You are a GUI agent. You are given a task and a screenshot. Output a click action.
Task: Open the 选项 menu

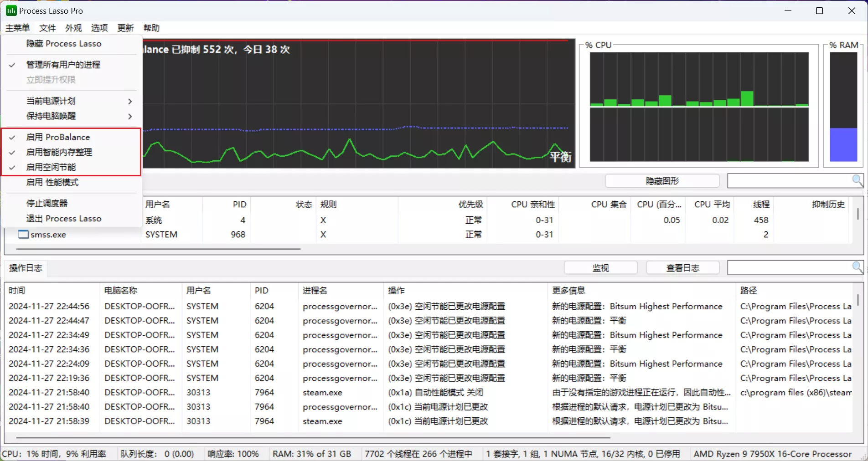click(x=99, y=28)
